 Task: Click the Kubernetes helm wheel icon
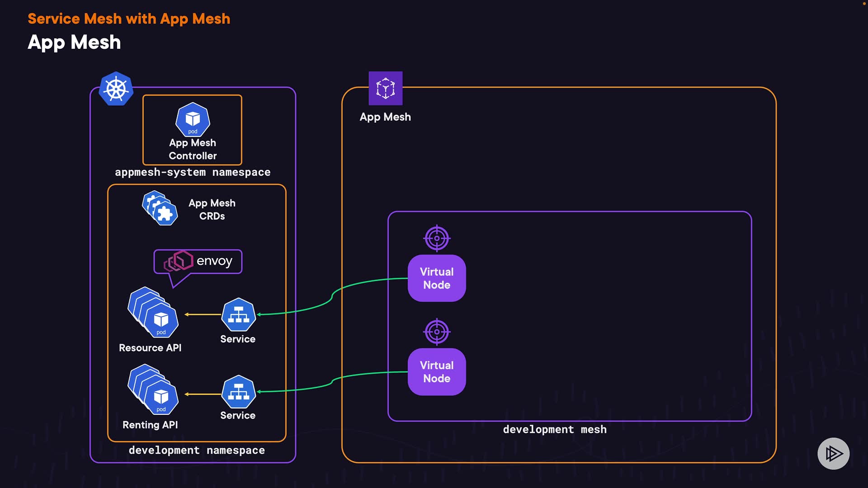[x=116, y=89]
